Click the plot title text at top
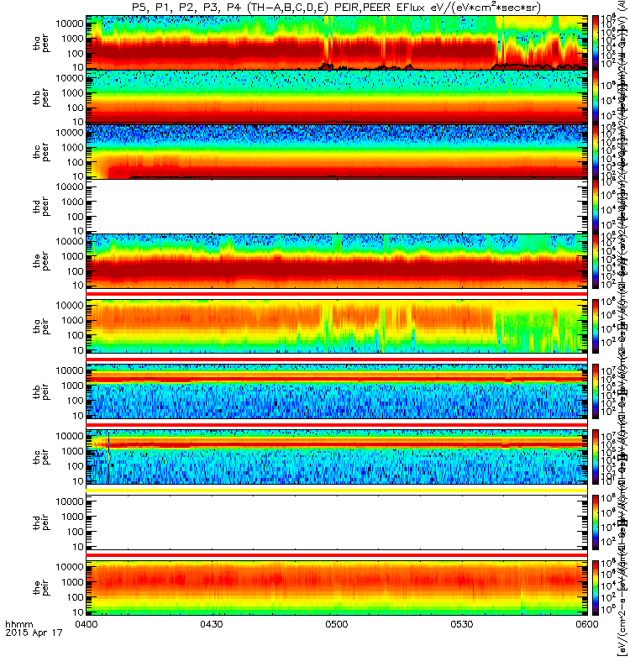The image size is (630, 672). 337,8
